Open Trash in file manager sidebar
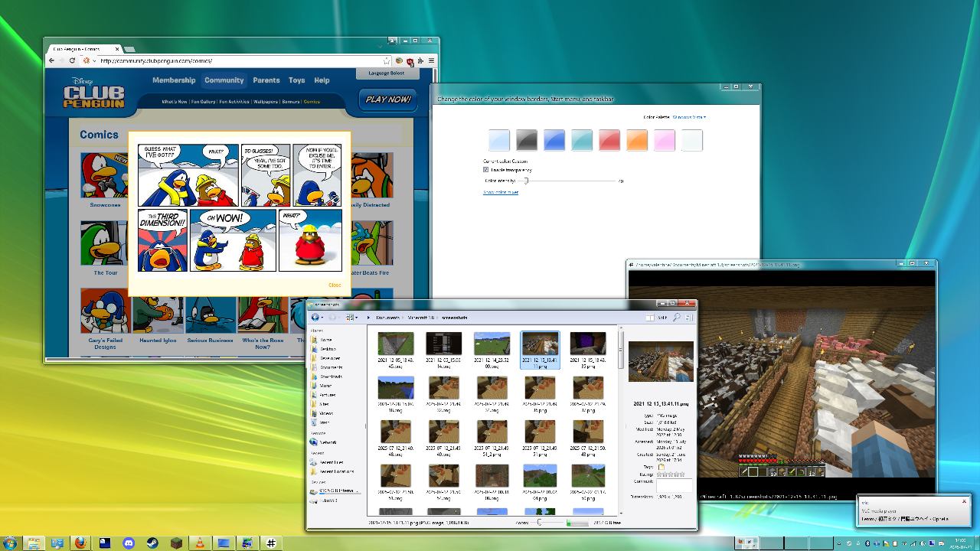The image size is (980, 551). pos(325,422)
